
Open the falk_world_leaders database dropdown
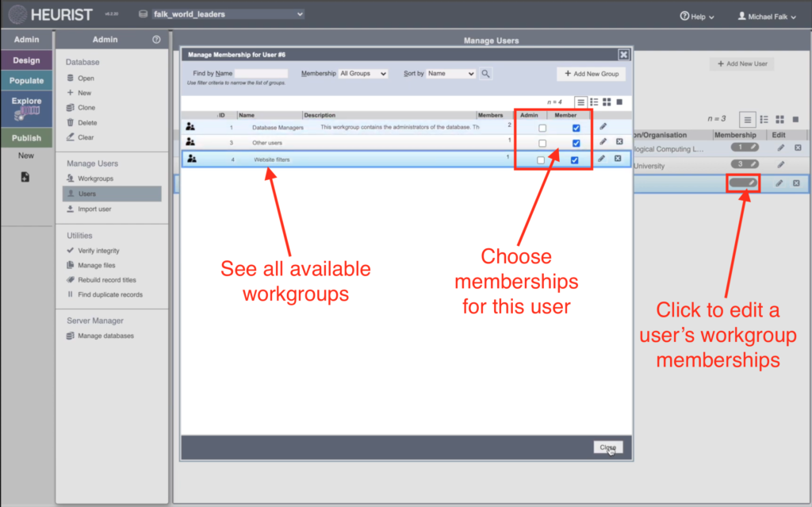click(x=228, y=14)
